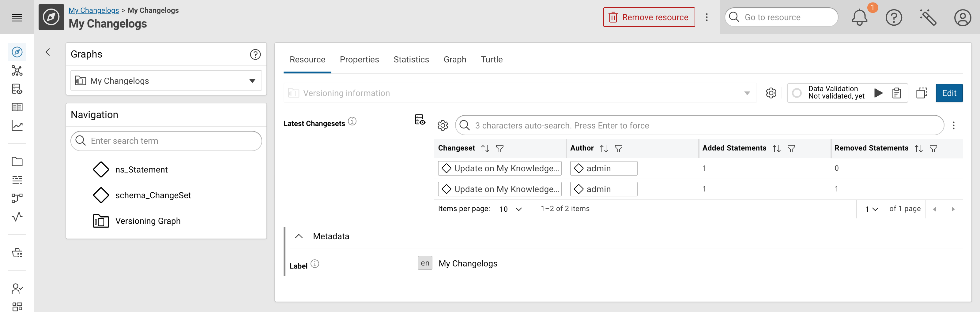This screenshot has width=980, height=312.
Task: Open the hamburger main menu
Action: (x=17, y=17)
